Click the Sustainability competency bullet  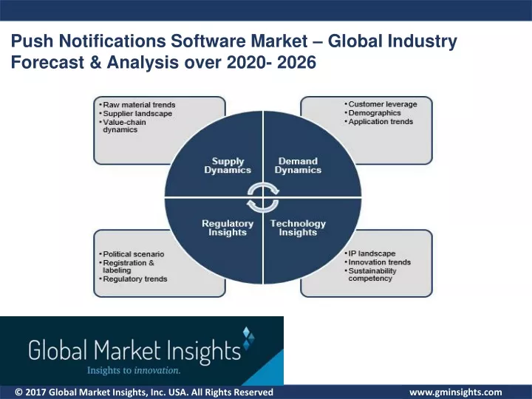click(370, 274)
